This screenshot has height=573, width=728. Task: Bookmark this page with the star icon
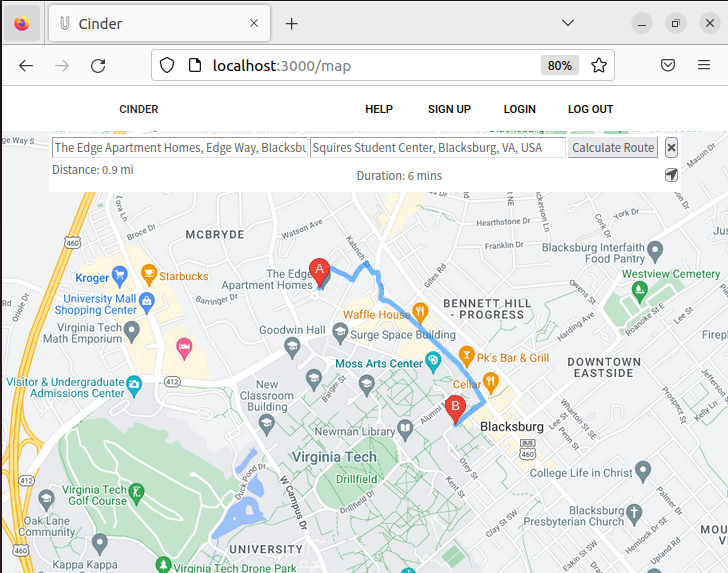(598, 65)
